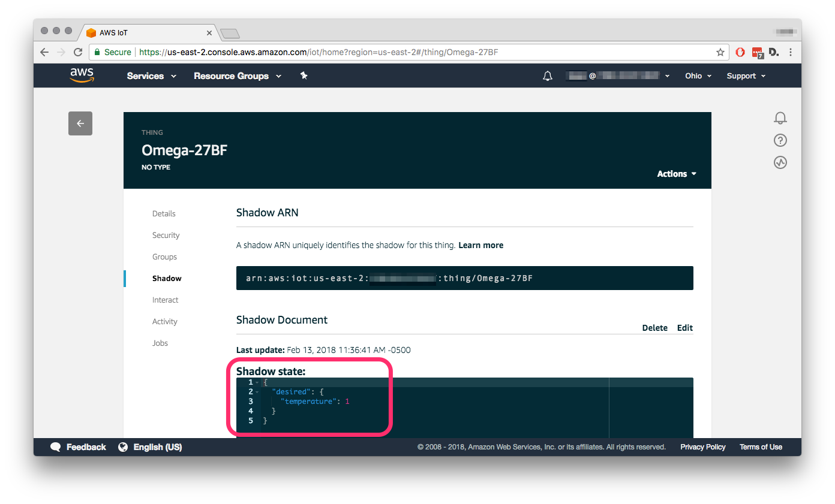Open a new browser tab

(x=230, y=33)
